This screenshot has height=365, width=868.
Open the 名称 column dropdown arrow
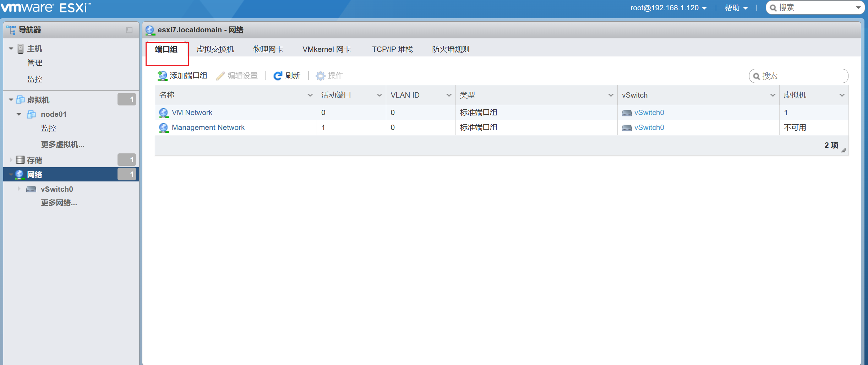point(310,95)
